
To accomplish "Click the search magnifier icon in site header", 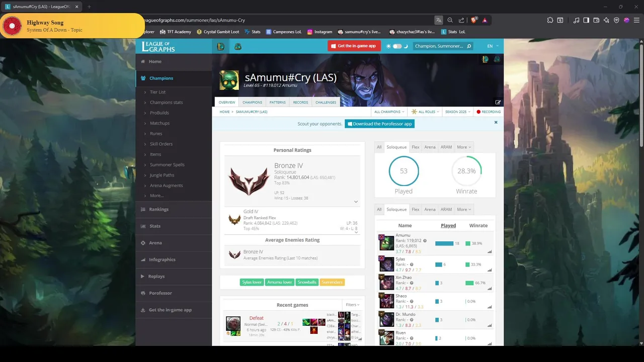I will (x=469, y=46).
